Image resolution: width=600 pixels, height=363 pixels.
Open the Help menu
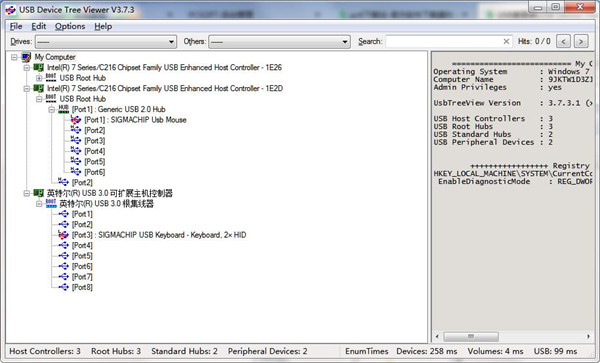(103, 26)
